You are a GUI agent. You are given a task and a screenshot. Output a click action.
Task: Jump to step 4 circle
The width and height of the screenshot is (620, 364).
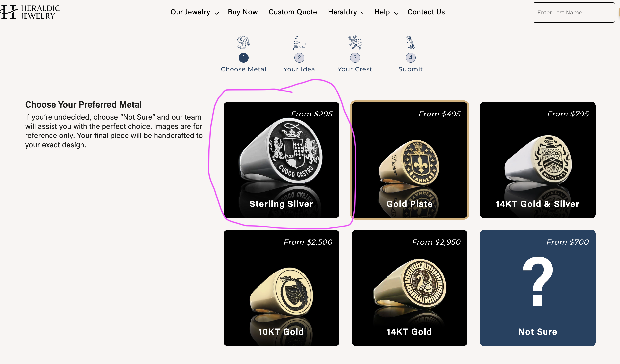[411, 58]
